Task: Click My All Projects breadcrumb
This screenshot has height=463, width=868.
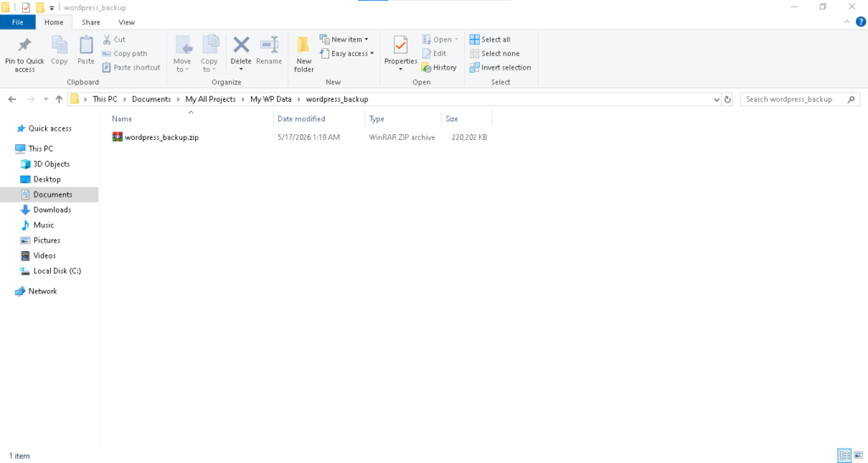Action: 210,99
